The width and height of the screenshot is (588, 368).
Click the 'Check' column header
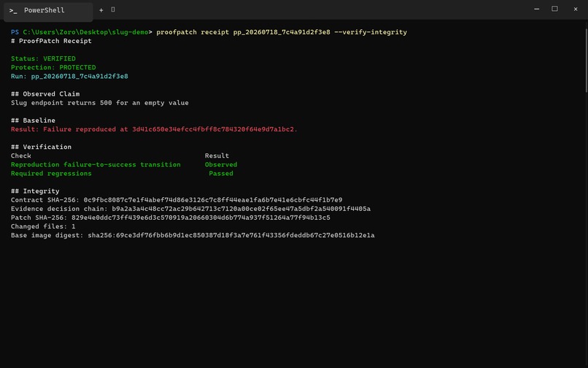pos(21,156)
